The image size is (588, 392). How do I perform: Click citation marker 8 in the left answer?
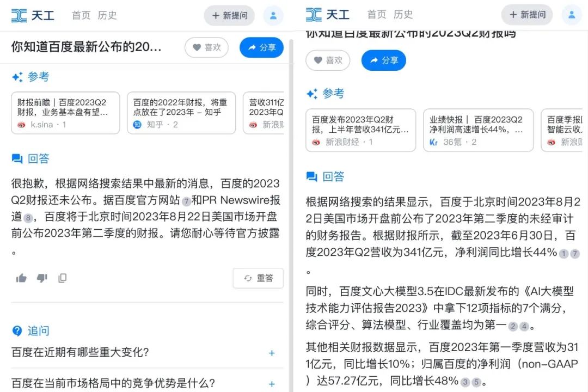tap(28, 218)
